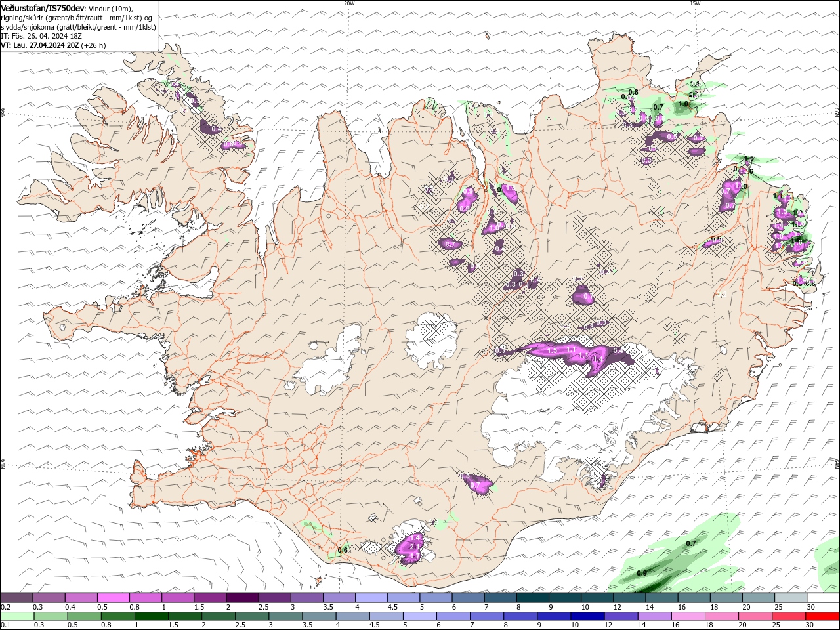Viewport: 840px width, 630px height.
Task: Select the navy blue swatch labeled 10 in lower legend
Action: 587,616
